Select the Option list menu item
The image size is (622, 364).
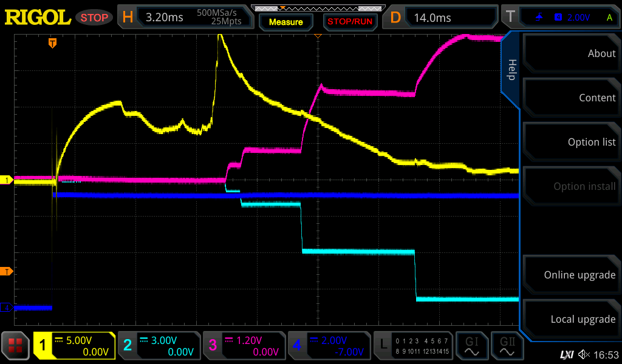tap(571, 142)
